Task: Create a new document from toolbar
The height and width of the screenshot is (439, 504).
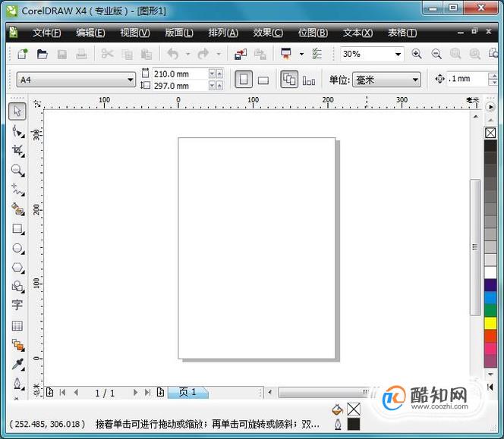Action: [23, 54]
